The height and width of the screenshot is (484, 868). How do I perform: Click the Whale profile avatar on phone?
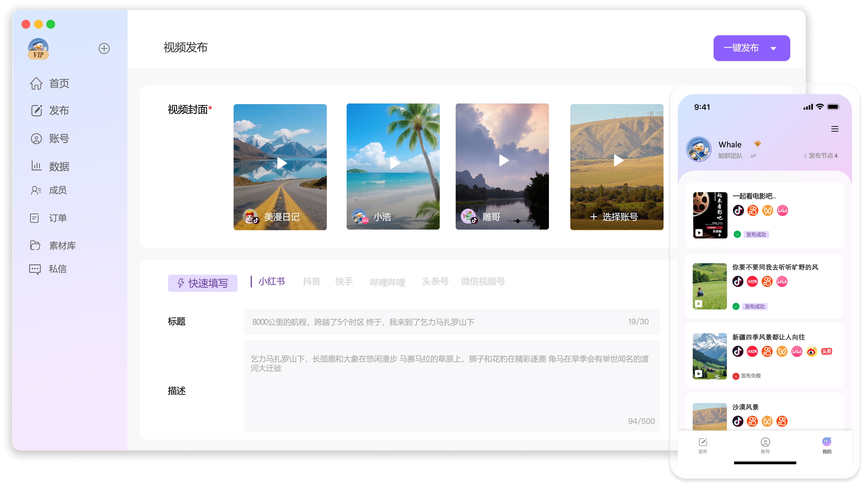click(699, 149)
